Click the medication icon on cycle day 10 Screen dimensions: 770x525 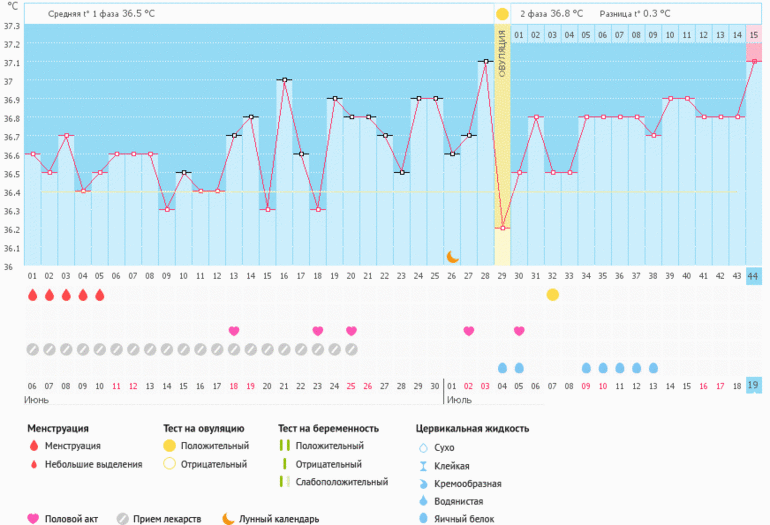tap(183, 349)
